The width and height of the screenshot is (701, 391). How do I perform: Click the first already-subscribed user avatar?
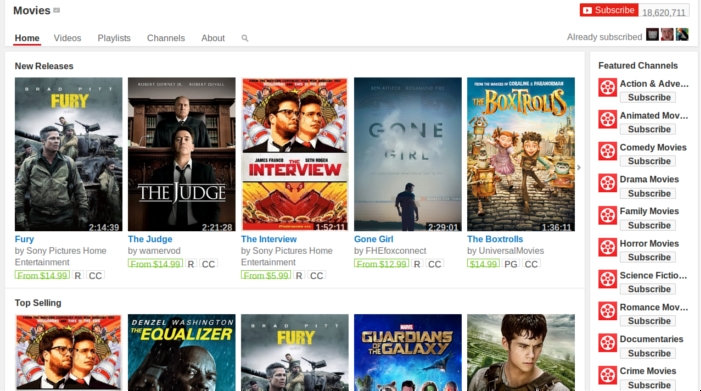coord(652,34)
